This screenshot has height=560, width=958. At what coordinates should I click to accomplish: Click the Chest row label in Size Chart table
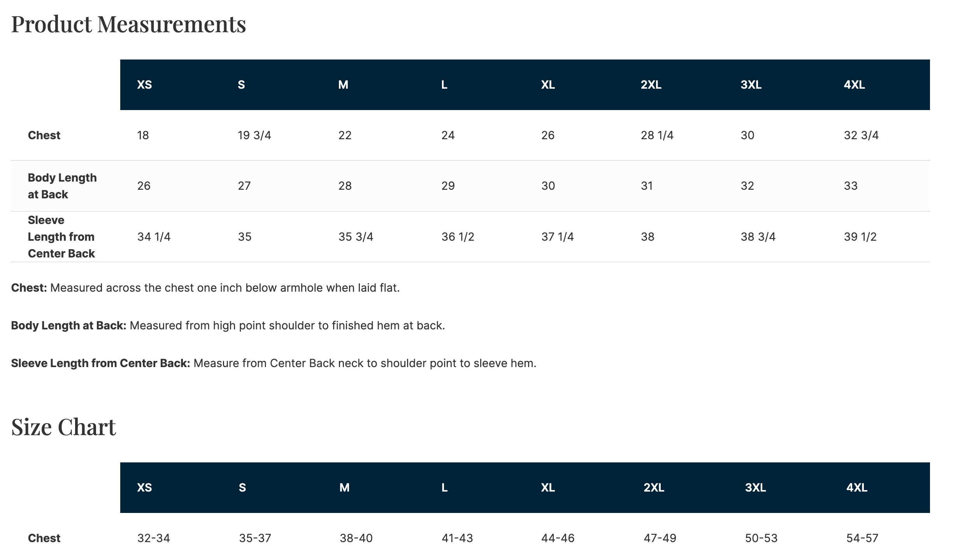click(x=44, y=538)
